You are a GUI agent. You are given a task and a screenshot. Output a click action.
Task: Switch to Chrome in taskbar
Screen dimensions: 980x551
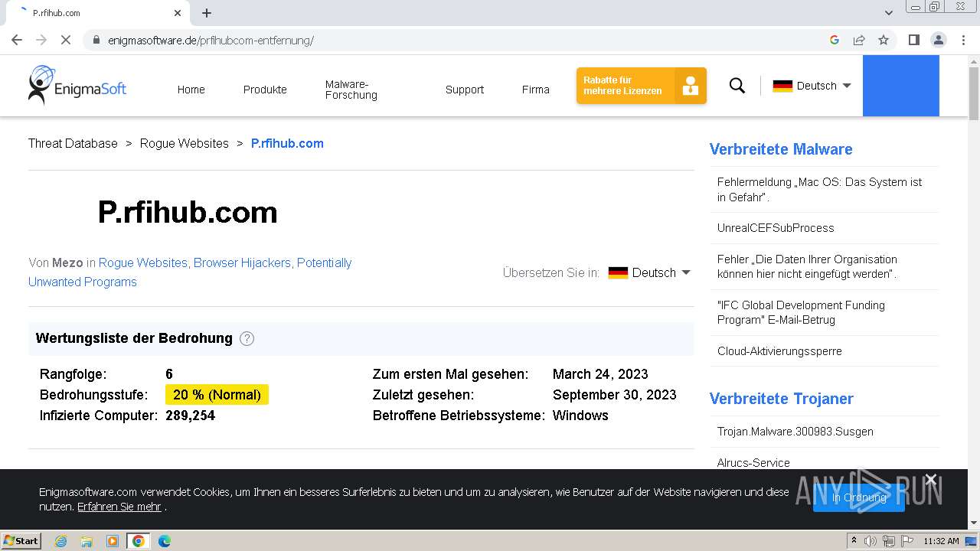click(139, 541)
